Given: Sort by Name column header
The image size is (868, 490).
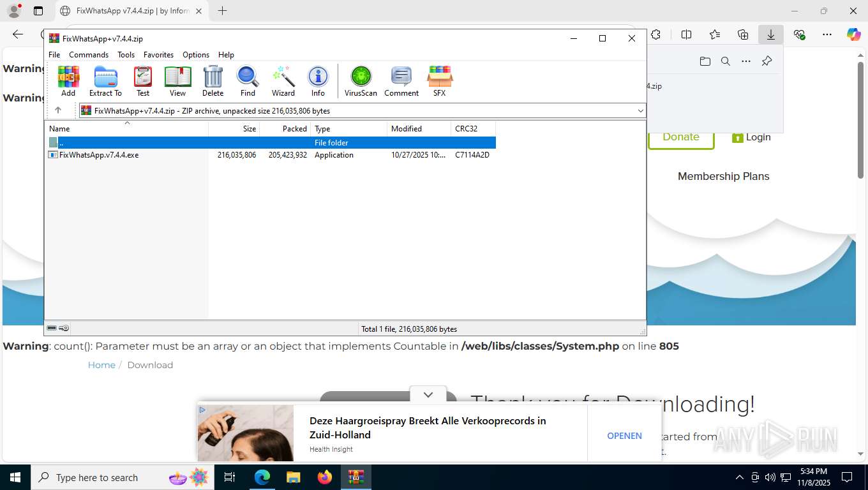Looking at the screenshot, I should point(126,129).
